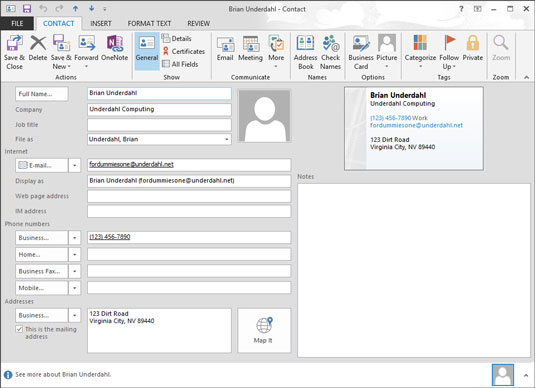The image size is (535, 388).
Task: Go to Next Item with down arrow
Action: pos(91,9)
